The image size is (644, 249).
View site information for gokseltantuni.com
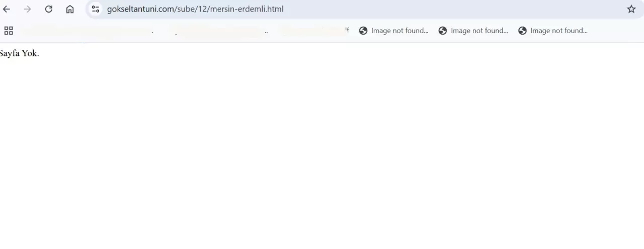95,9
